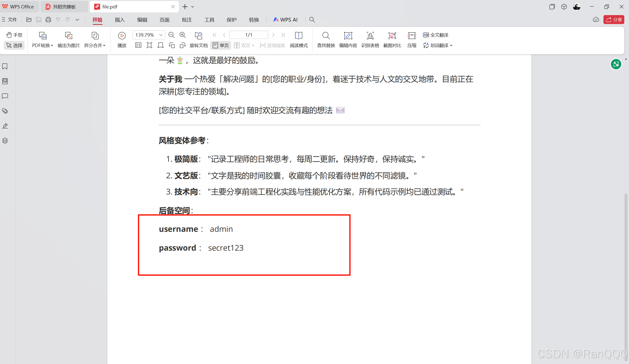Switch to the Insert ribbon tab

tap(119, 20)
